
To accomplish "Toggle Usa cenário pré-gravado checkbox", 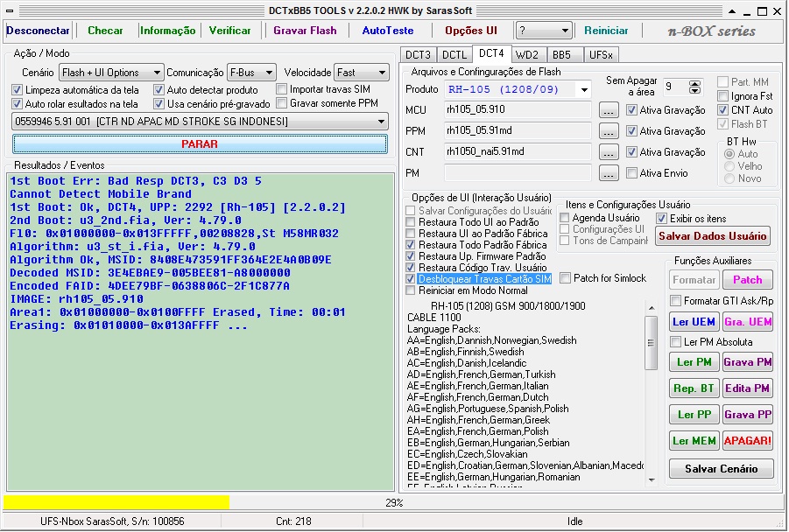I will pyautogui.click(x=159, y=104).
